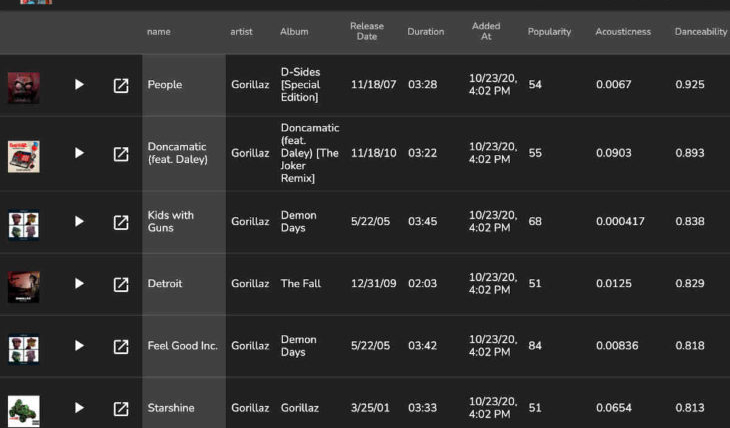Click danceability value 0.925
The width and height of the screenshot is (730, 428).
tap(690, 85)
